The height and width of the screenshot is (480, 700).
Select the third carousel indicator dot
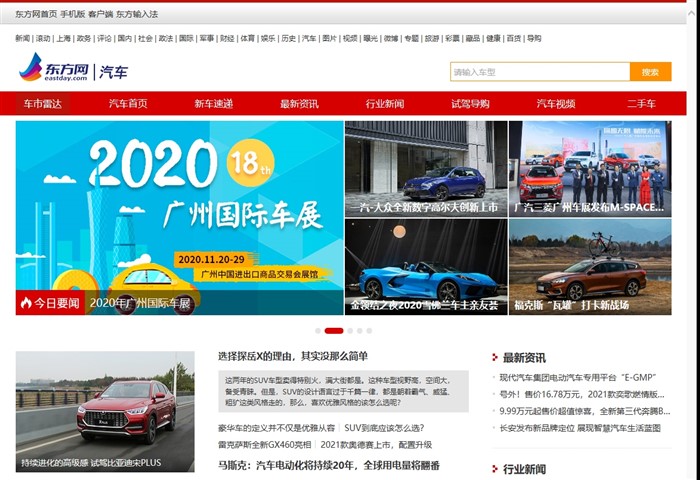click(x=350, y=331)
